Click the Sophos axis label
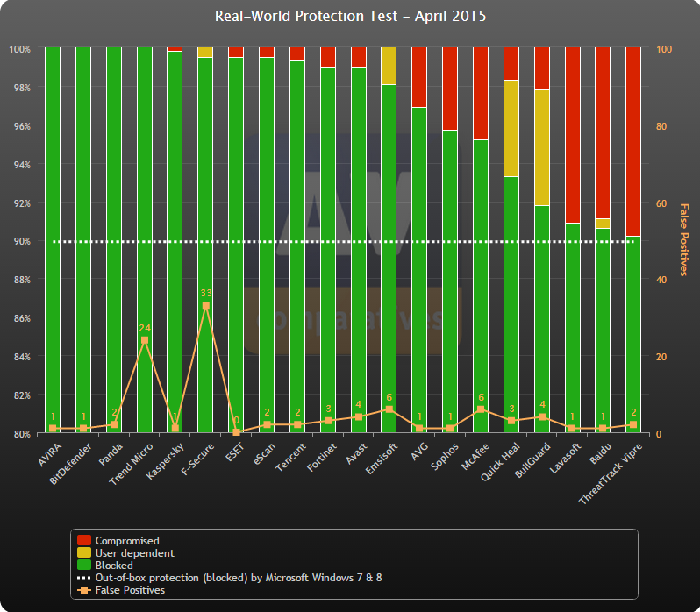This screenshot has width=700, height=612. (445, 456)
